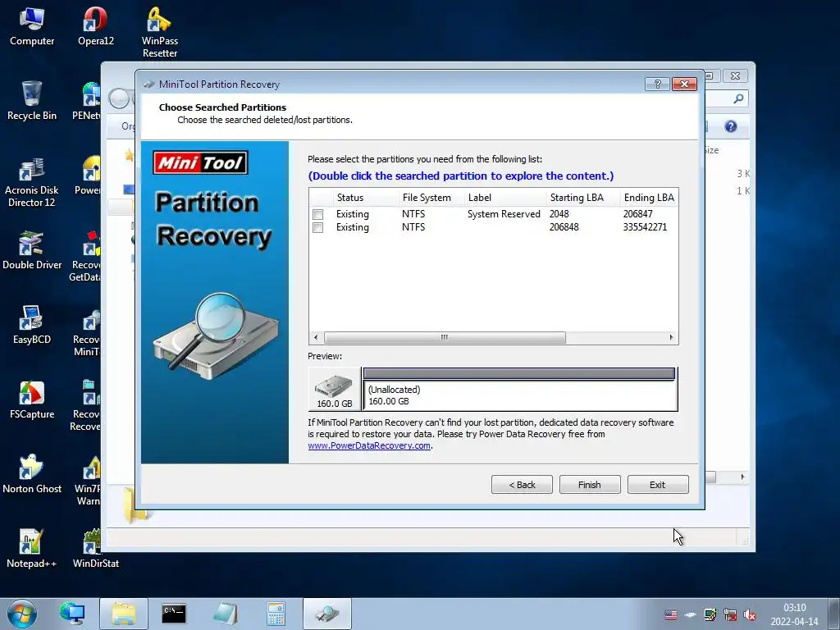Open the network globe taskbar icon
840x630 pixels.
pos(72,614)
